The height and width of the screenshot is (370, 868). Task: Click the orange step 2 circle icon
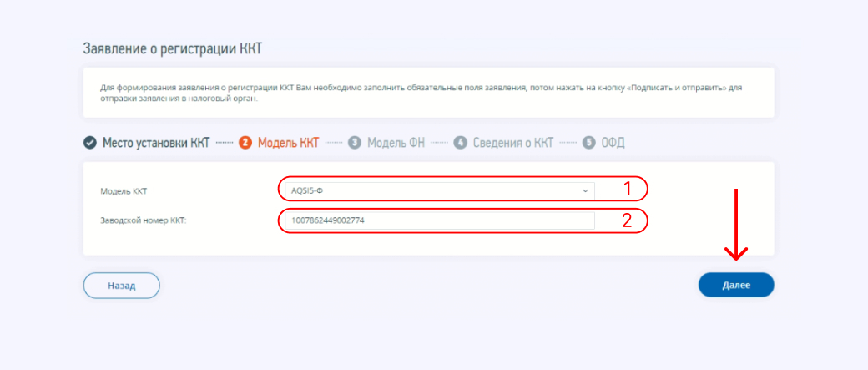(245, 142)
